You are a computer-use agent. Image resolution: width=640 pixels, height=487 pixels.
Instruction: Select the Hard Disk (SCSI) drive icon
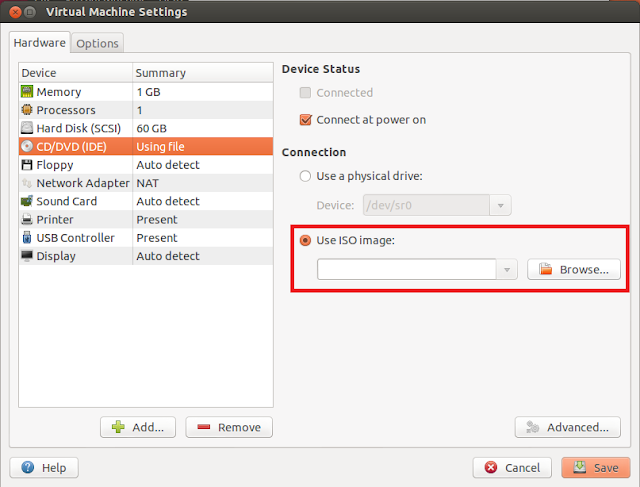pos(27,128)
